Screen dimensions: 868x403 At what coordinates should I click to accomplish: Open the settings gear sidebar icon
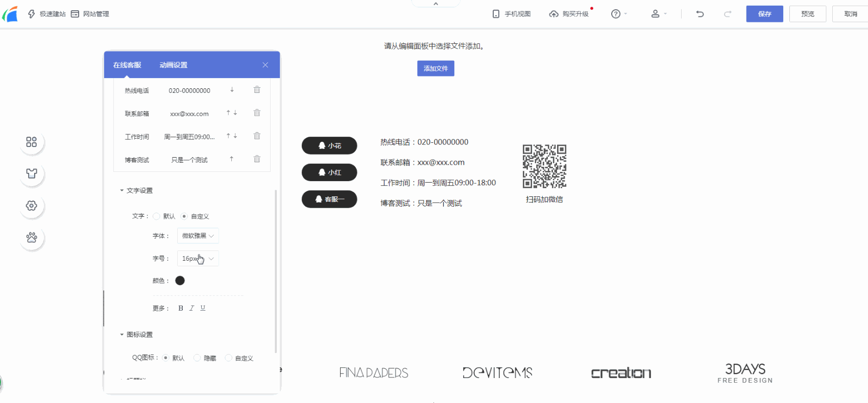(32, 206)
